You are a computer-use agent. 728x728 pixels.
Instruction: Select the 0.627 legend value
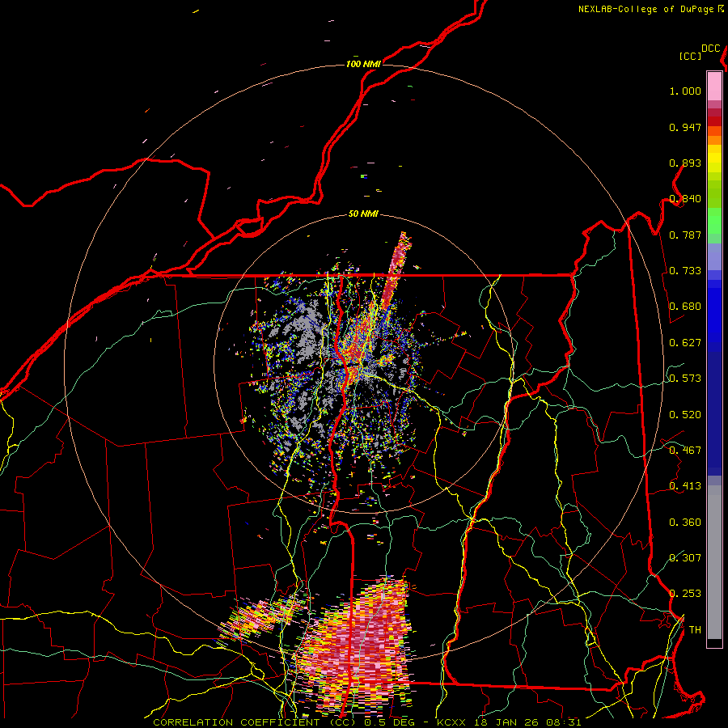685,343
